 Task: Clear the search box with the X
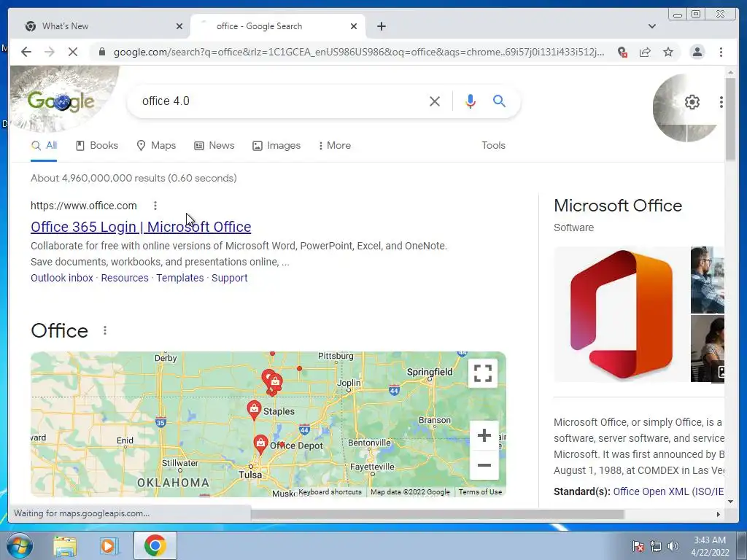pyautogui.click(x=435, y=101)
